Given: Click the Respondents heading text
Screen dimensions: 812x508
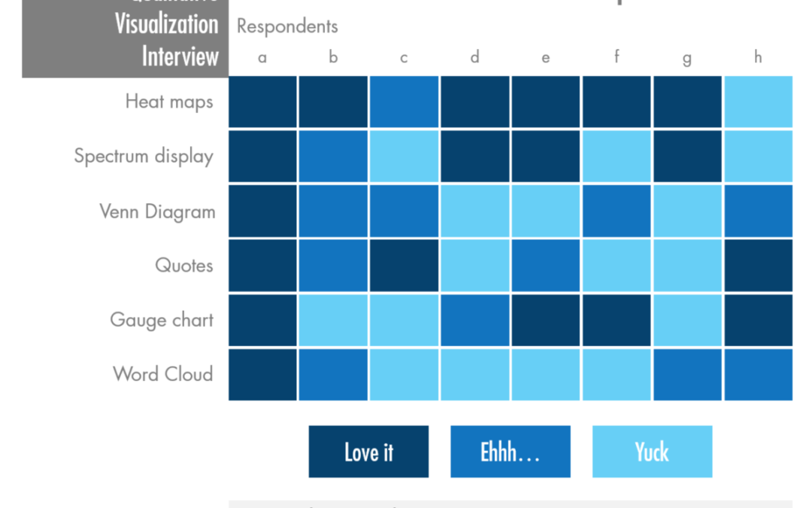Looking at the screenshot, I should point(287,26).
